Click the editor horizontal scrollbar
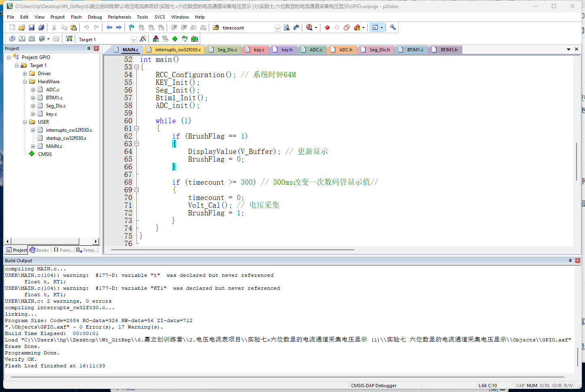 (x=233, y=250)
